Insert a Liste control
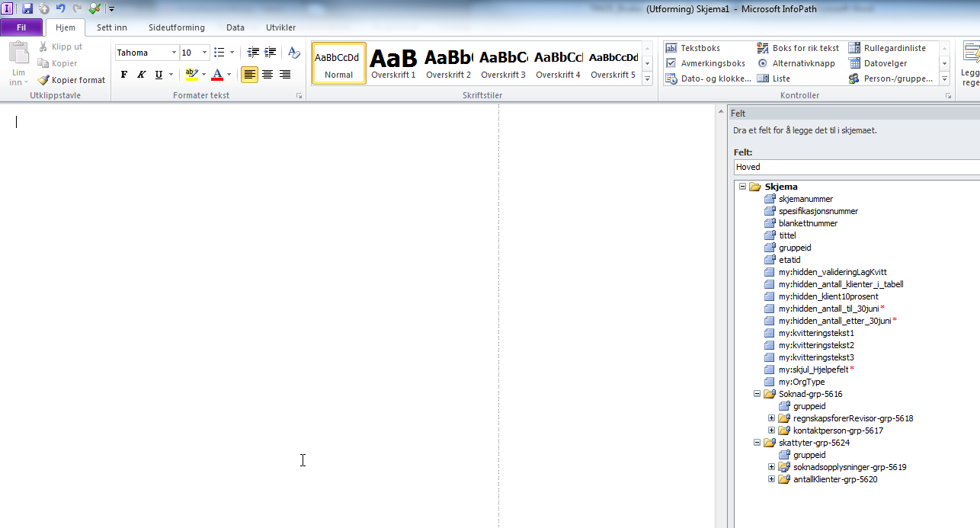This screenshot has height=528, width=980. click(773, 78)
